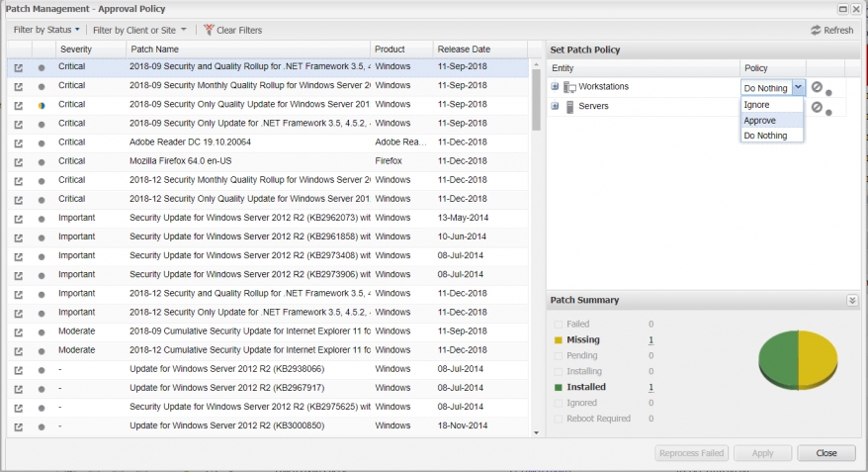868x472 pixels.
Task: Click status dot of KB3000850 row
Action: pyautogui.click(x=42, y=426)
